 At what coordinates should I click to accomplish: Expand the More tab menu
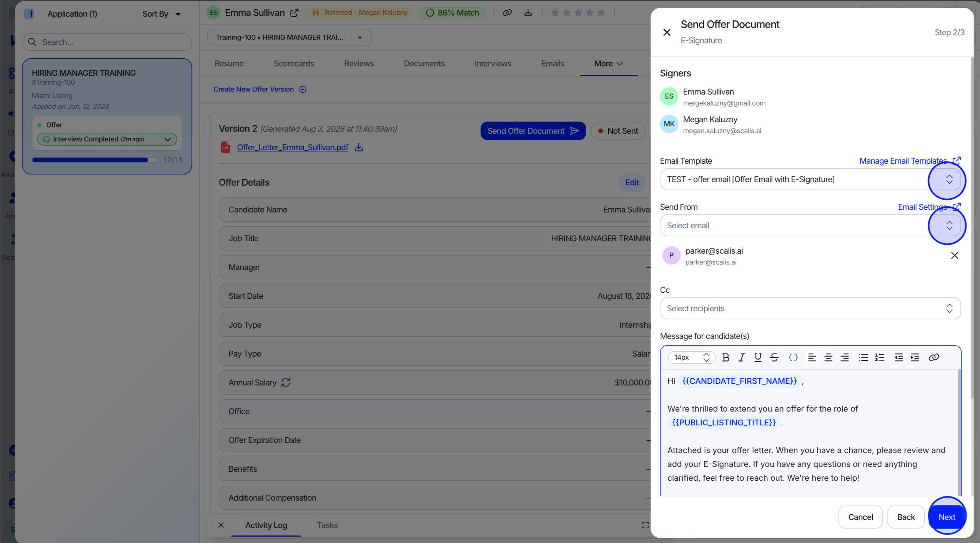608,63
